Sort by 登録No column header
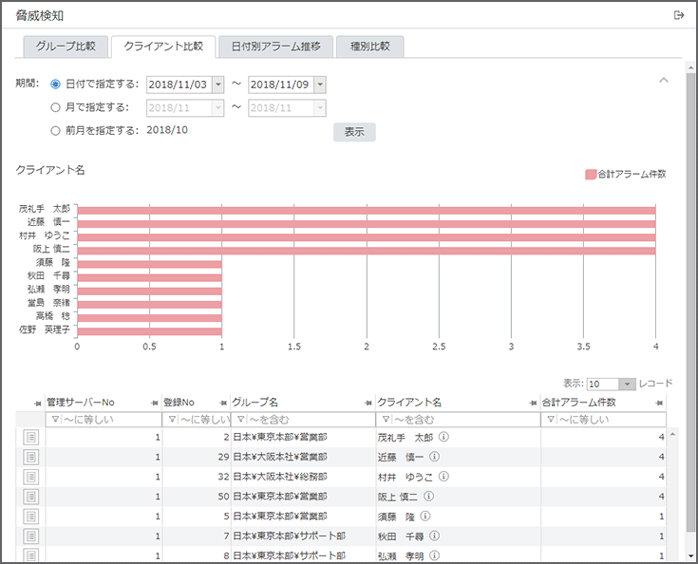The height and width of the screenshot is (564, 698). coord(179,402)
